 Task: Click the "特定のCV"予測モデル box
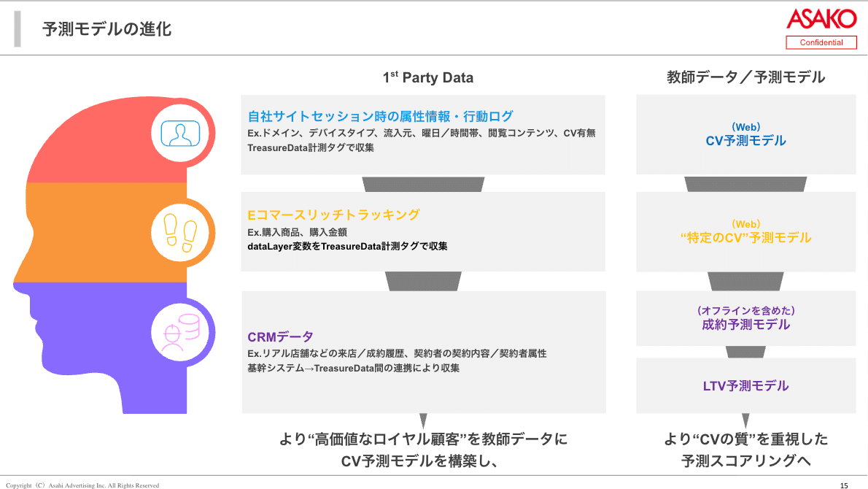click(x=745, y=232)
